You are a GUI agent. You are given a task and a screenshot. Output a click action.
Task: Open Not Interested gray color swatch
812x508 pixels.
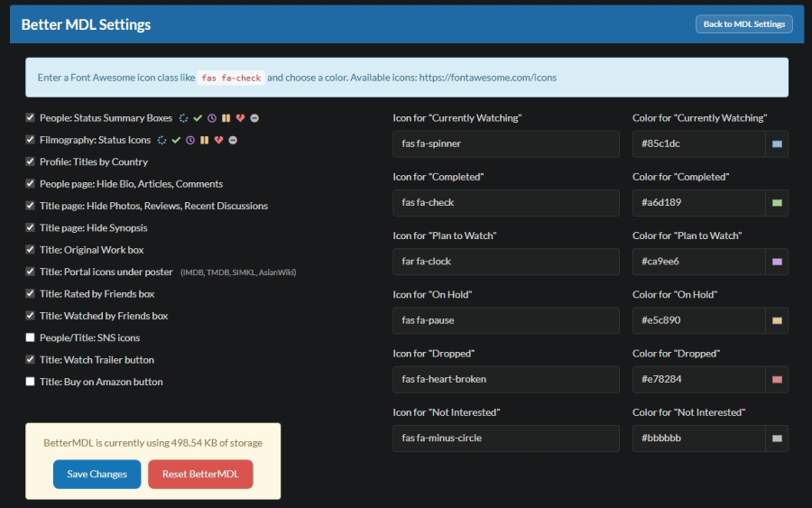coord(777,439)
